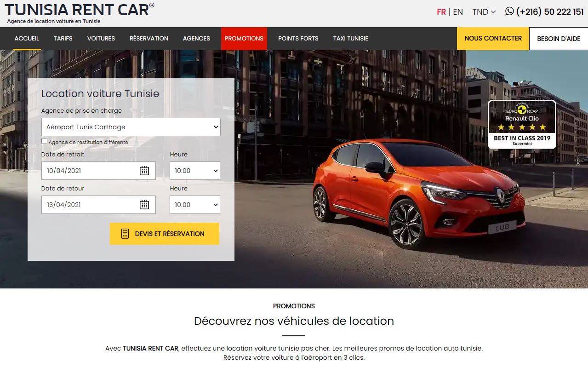Click the Besoin d'aide button
The height and width of the screenshot is (380, 588).
pos(559,39)
